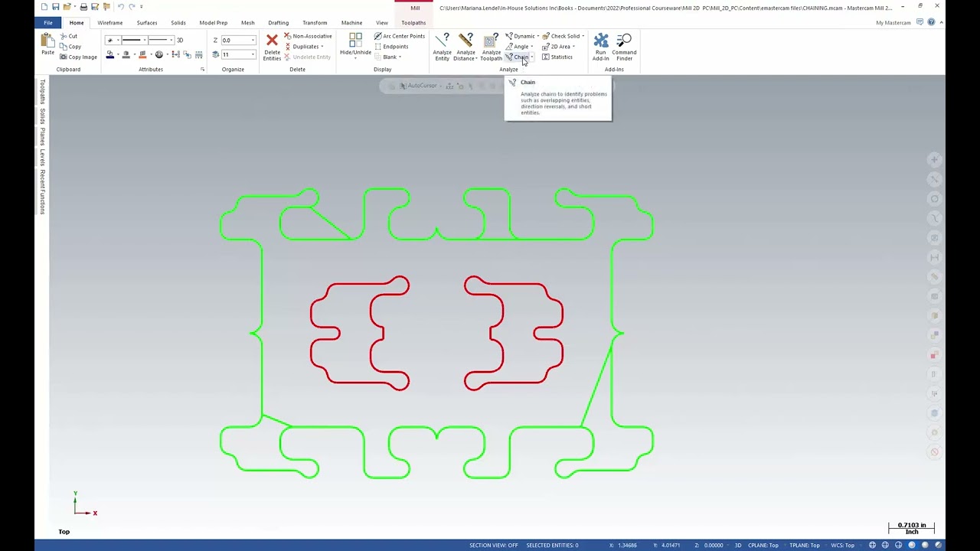The width and height of the screenshot is (980, 551).
Task: Open the Transform ribbon tab
Action: tap(315, 22)
